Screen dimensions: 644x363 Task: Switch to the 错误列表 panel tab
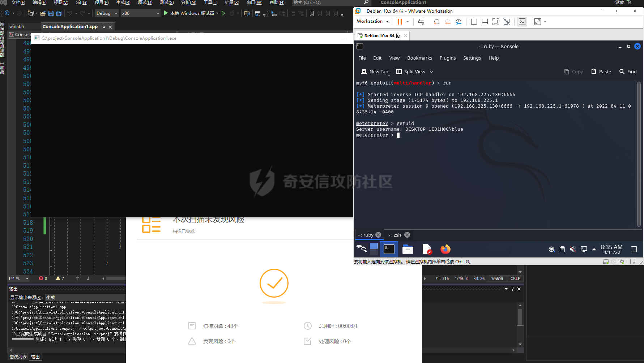(x=18, y=357)
